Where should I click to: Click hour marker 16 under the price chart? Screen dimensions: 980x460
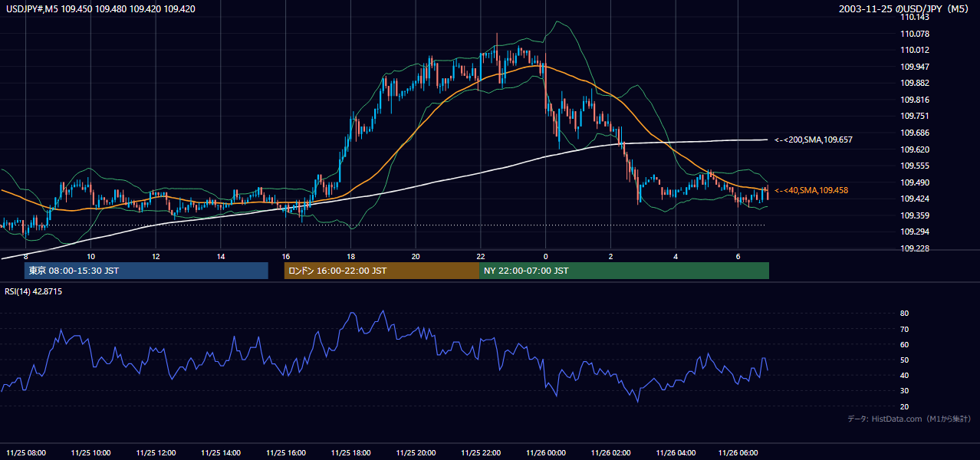coord(285,256)
